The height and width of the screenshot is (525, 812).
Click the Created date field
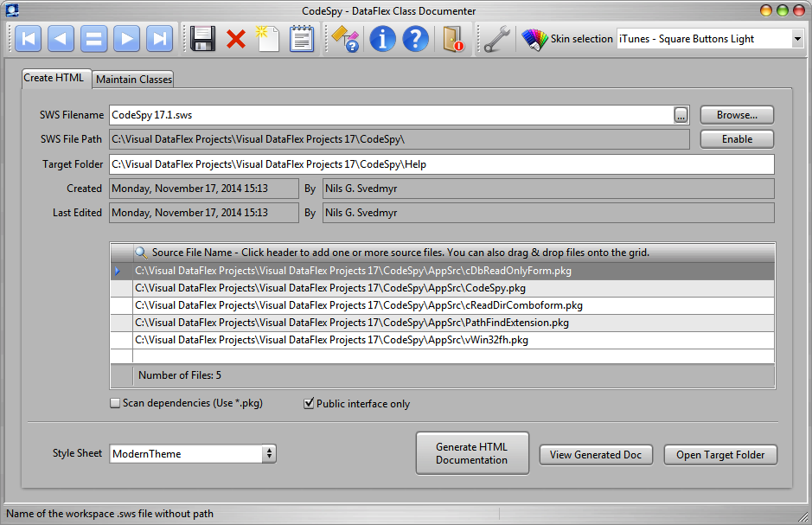[x=204, y=189]
